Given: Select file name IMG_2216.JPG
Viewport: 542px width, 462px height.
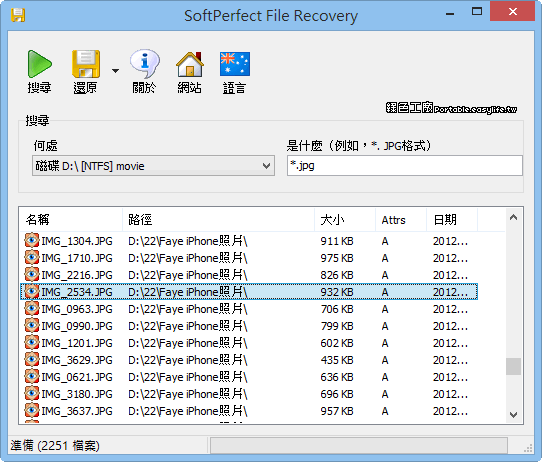Looking at the screenshot, I should 77,275.
